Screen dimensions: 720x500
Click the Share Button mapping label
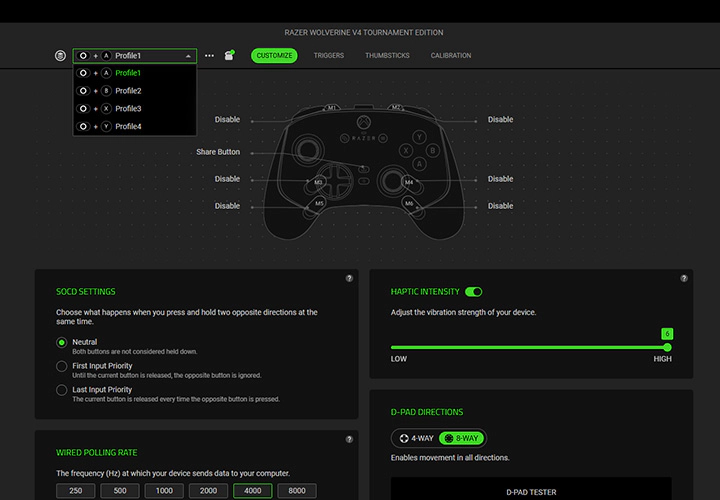click(x=218, y=152)
